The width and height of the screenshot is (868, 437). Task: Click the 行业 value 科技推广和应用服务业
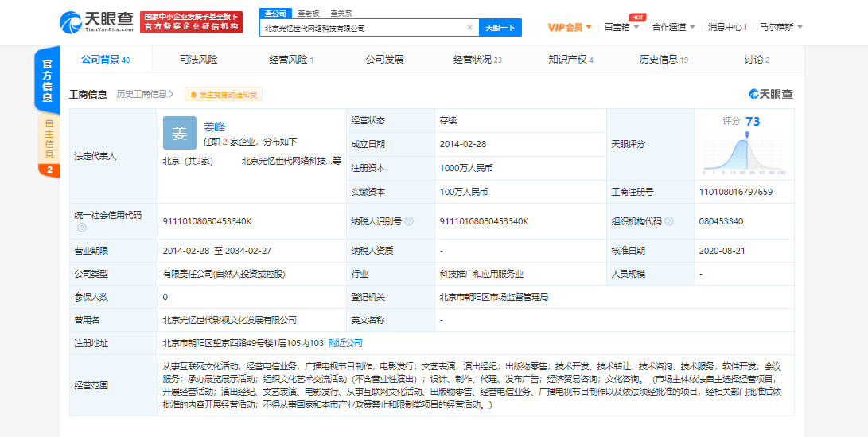click(481, 274)
